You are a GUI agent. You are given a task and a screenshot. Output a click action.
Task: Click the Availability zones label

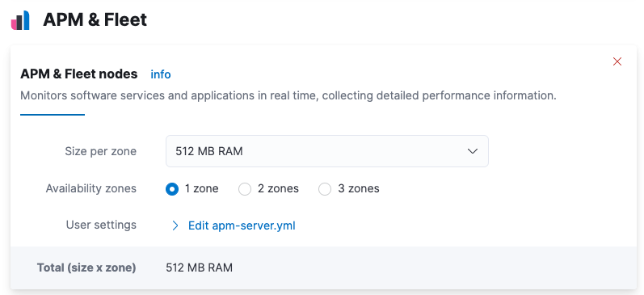91,188
